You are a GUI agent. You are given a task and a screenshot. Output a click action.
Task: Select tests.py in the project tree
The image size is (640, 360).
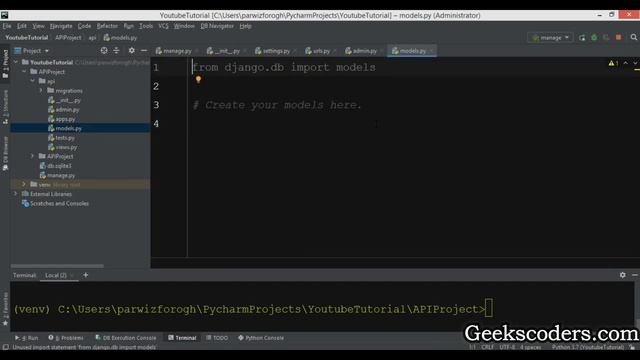coord(62,138)
